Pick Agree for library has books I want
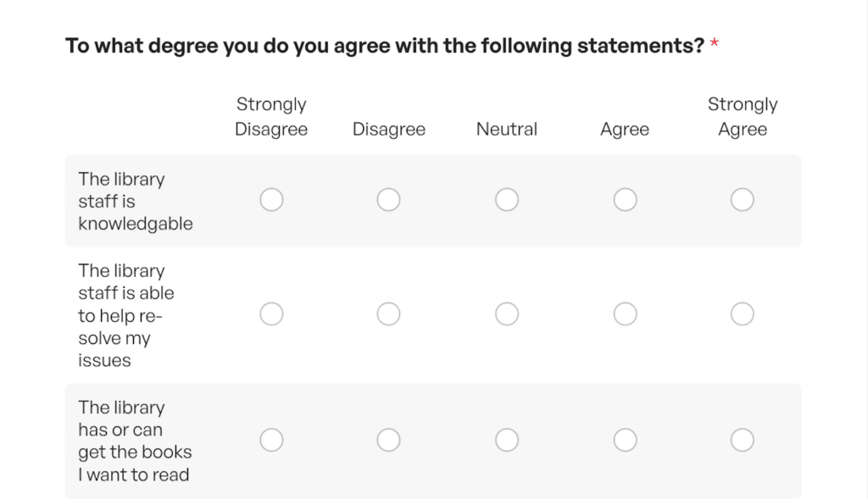 (x=625, y=441)
